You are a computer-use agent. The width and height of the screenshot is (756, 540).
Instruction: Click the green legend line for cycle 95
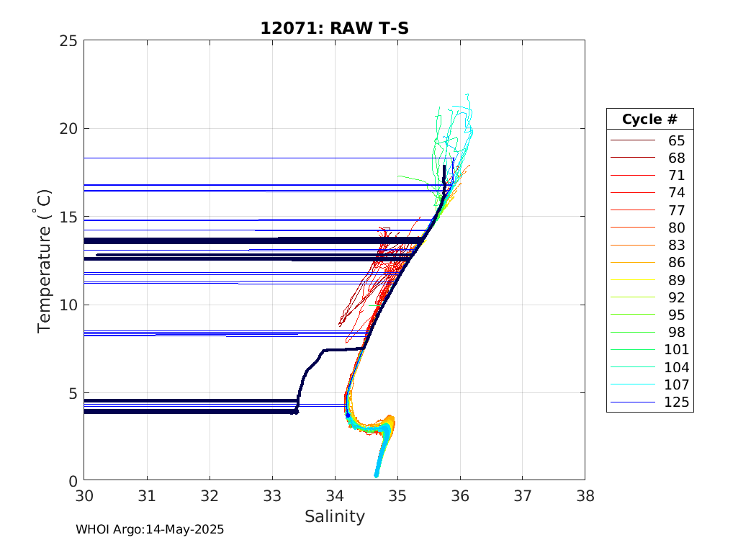point(632,315)
